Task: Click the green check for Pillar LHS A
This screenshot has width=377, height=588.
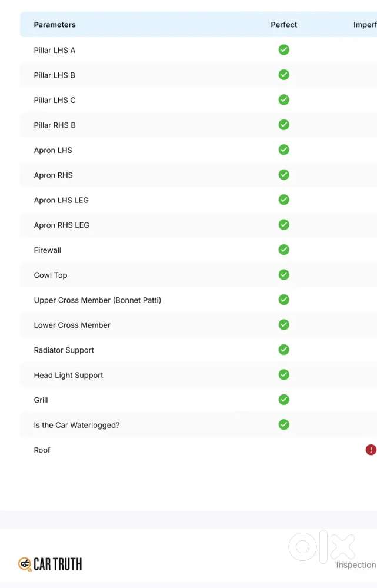Action: point(283,49)
